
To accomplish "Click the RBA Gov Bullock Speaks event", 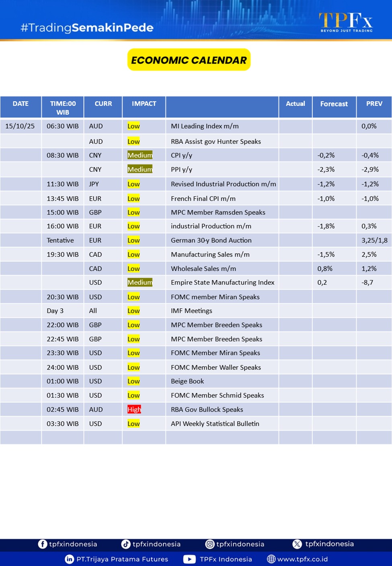I will (207, 409).
